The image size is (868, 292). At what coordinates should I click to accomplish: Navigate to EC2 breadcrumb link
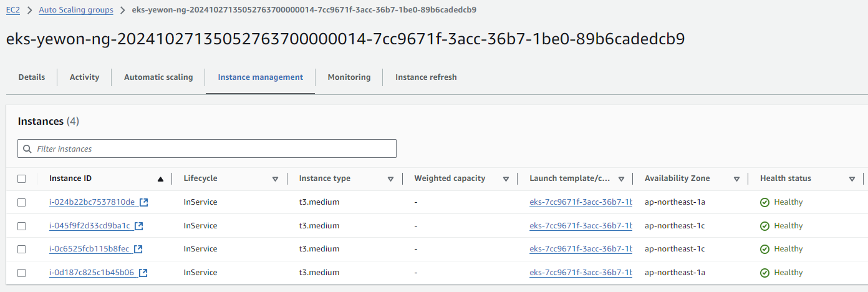pos(12,10)
